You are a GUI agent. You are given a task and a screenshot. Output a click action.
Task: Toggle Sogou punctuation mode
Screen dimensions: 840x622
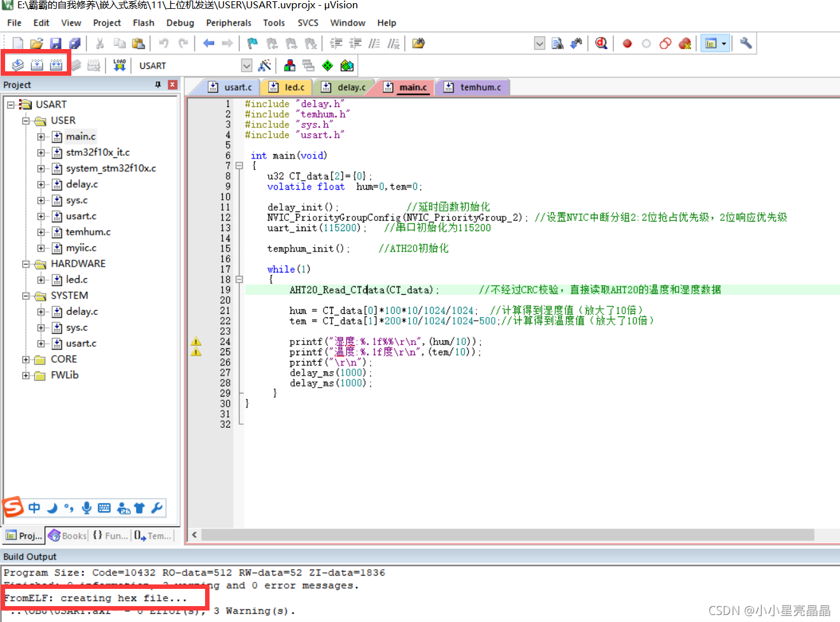[x=69, y=507]
